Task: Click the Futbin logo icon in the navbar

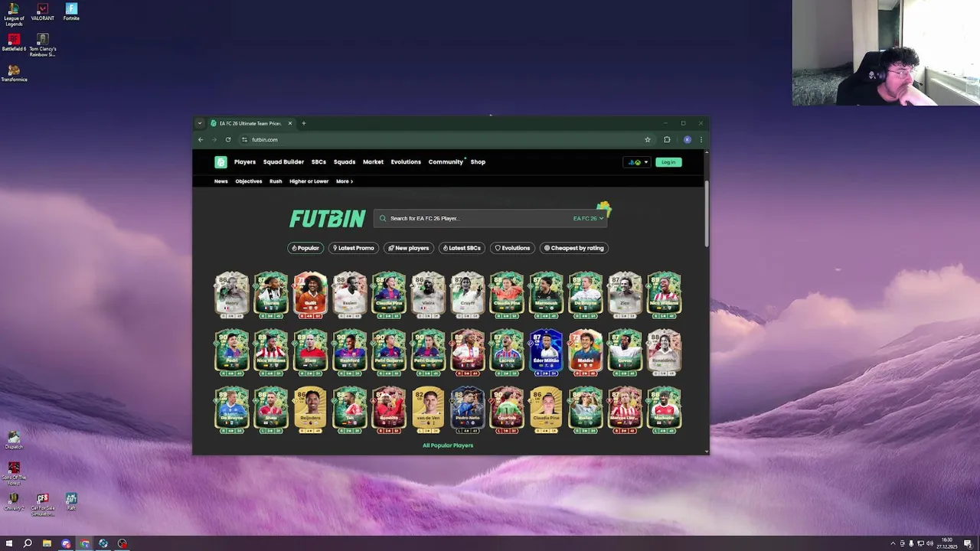Action: coord(220,161)
